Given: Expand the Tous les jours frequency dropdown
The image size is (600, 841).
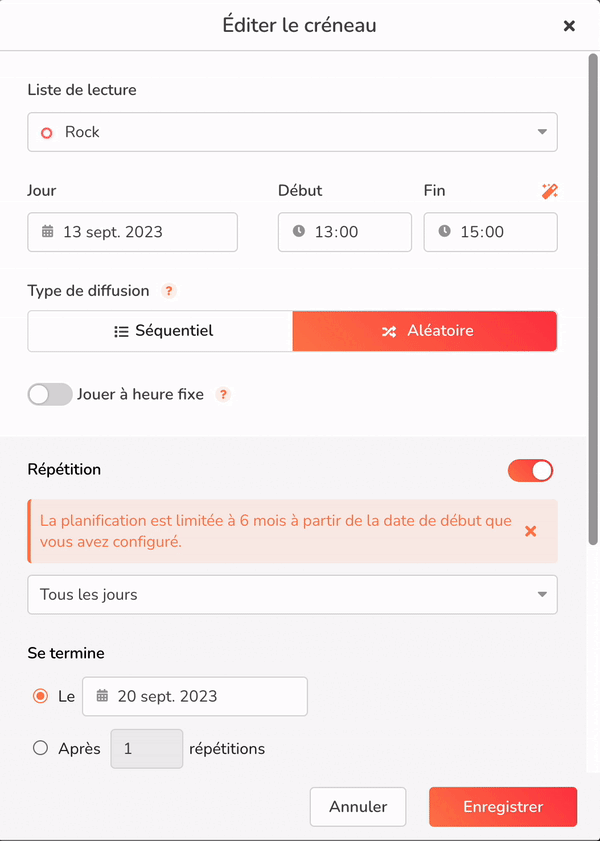Looking at the screenshot, I should tap(292, 594).
